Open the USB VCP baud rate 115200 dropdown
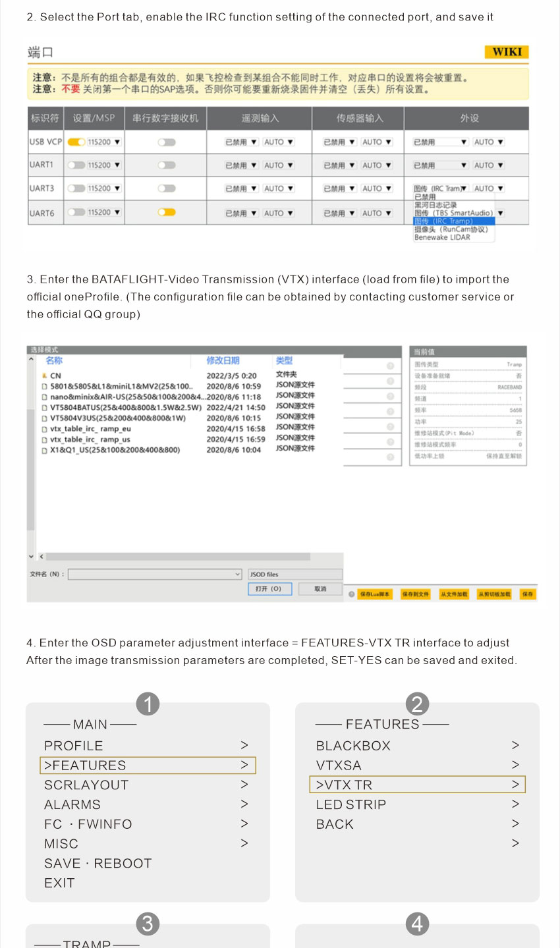 (104, 142)
